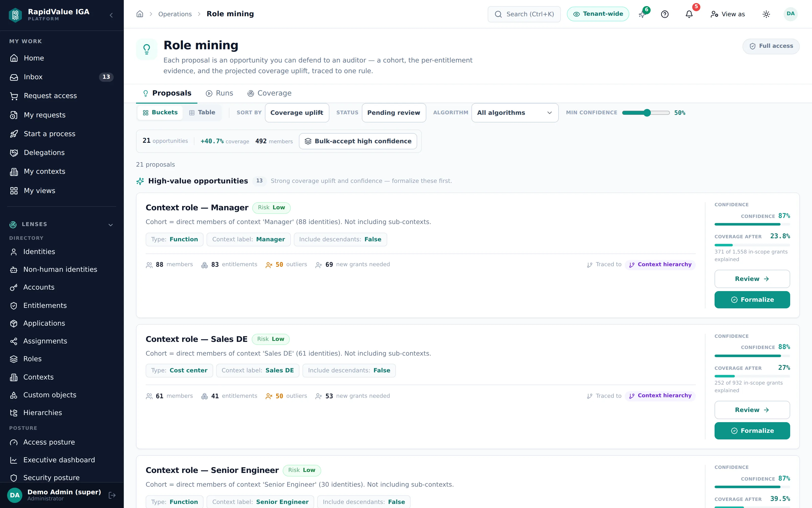Open Executive dashboard
812x508 pixels.
coord(62,460)
